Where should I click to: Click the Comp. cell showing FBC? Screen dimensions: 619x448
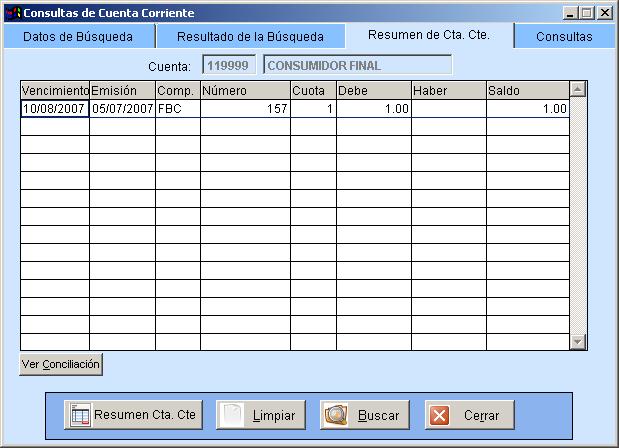pyautogui.click(x=178, y=109)
